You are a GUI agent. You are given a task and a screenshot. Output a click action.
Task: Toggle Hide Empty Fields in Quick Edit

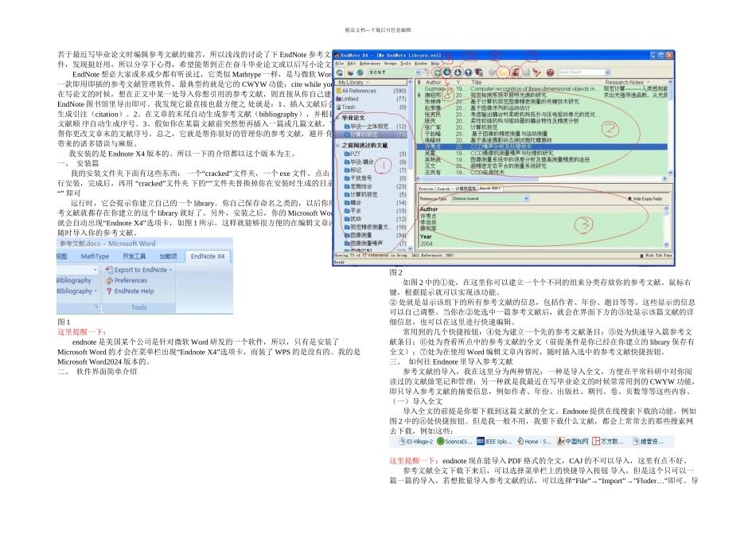click(x=645, y=199)
